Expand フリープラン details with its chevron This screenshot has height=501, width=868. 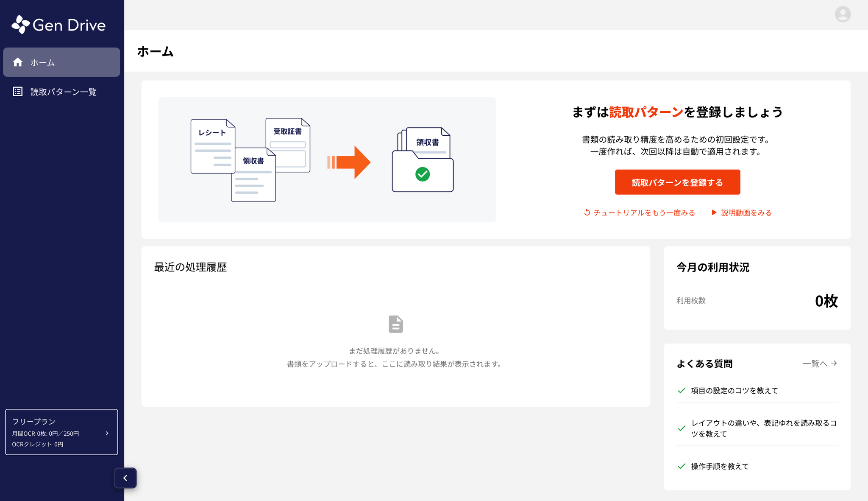point(107,433)
